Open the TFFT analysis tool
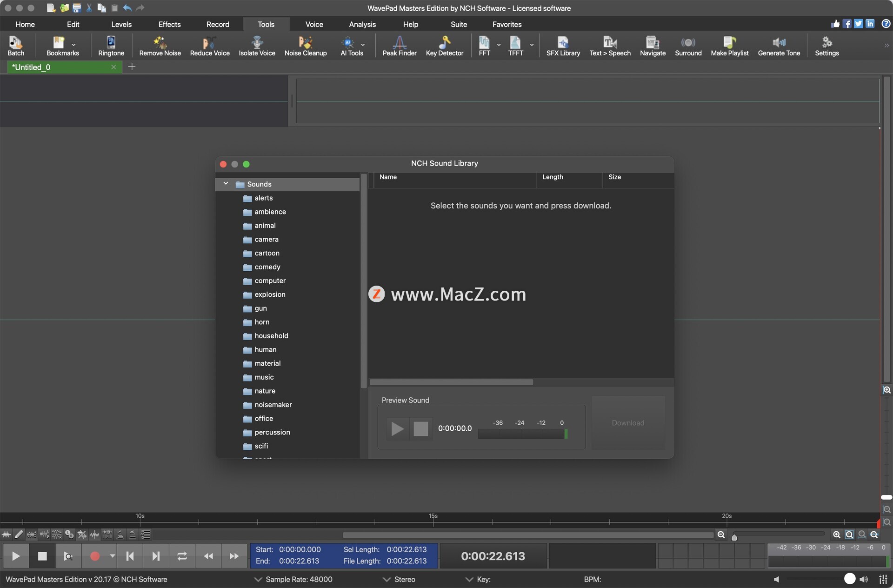This screenshot has width=893, height=588. click(515, 46)
